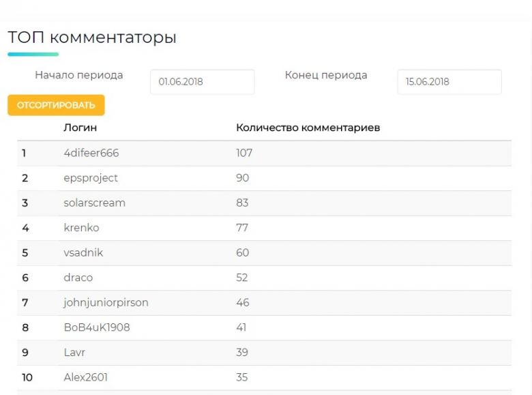Click the ТОП комментаторы heading
The image size is (532, 395).
(92, 38)
